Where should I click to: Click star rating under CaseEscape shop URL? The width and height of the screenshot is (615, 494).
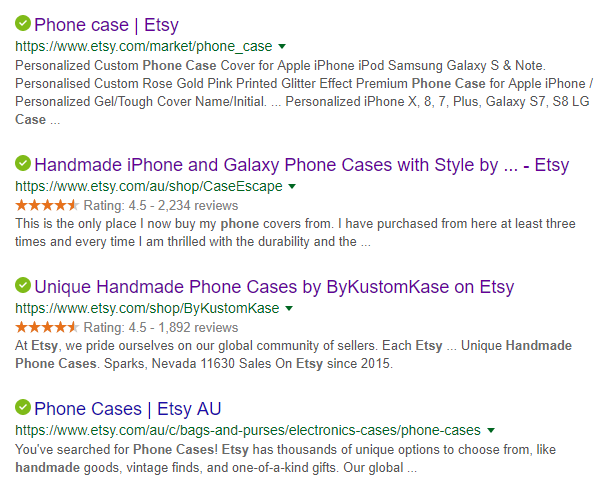coord(47,205)
